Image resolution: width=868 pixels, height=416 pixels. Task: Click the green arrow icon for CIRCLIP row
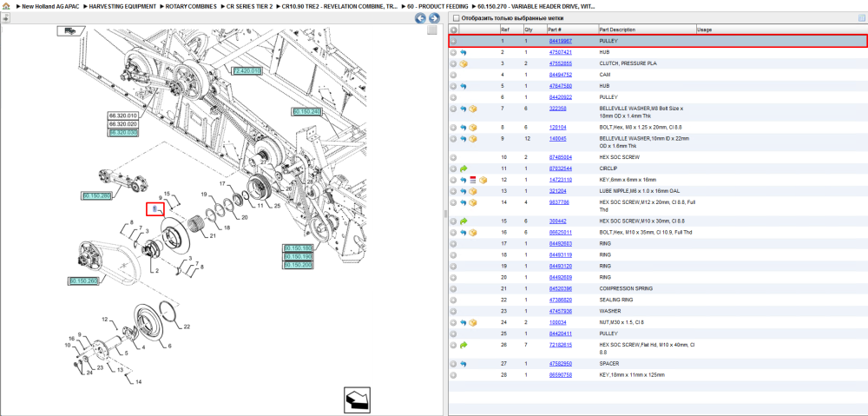coord(464,168)
